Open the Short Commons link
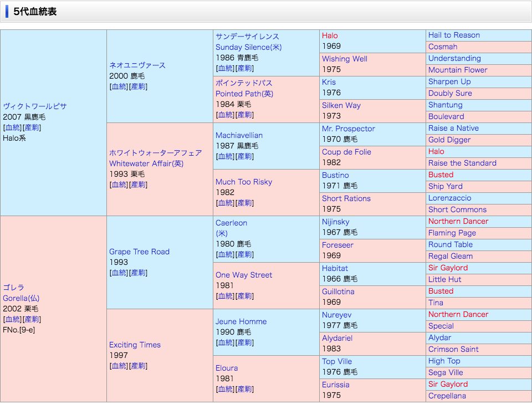The width and height of the screenshot is (532, 404). (x=457, y=209)
